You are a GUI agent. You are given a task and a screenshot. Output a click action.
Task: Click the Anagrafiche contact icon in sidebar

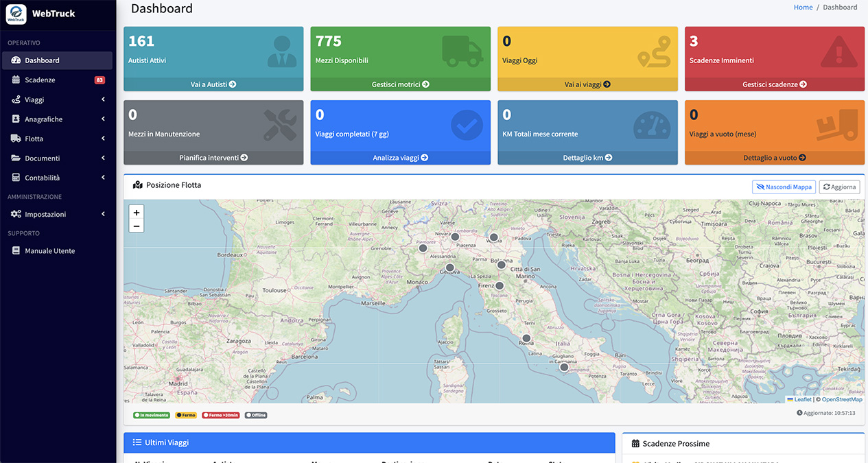(16, 119)
